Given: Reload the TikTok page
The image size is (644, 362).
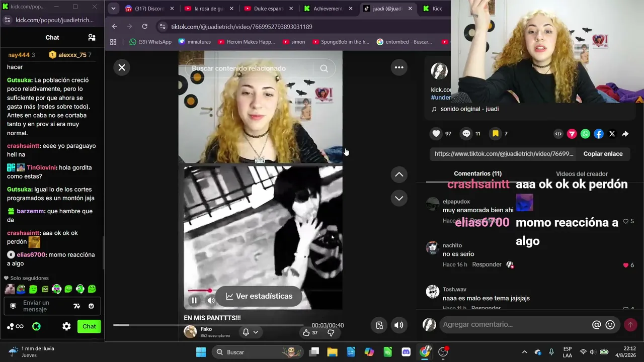Looking at the screenshot, I should tap(145, 26).
